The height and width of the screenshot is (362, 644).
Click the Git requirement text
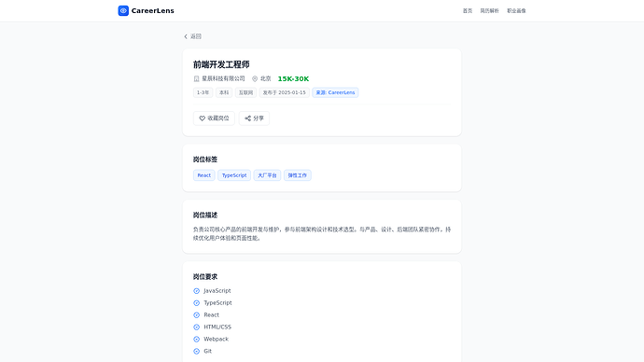(208, 352)
